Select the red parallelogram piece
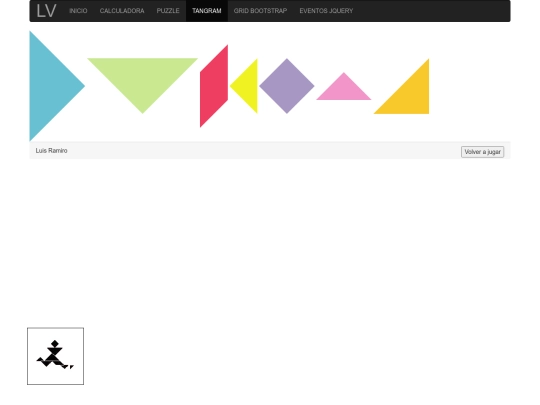The height and width of the screenshot is (405, 540). (x=214, y=86)
